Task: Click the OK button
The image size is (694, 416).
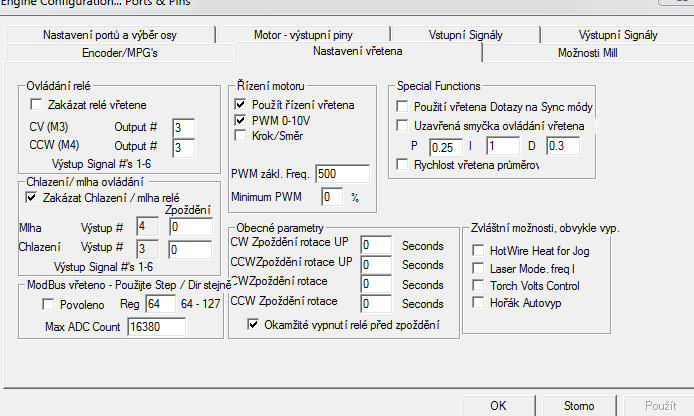Action: coord(498,406)
